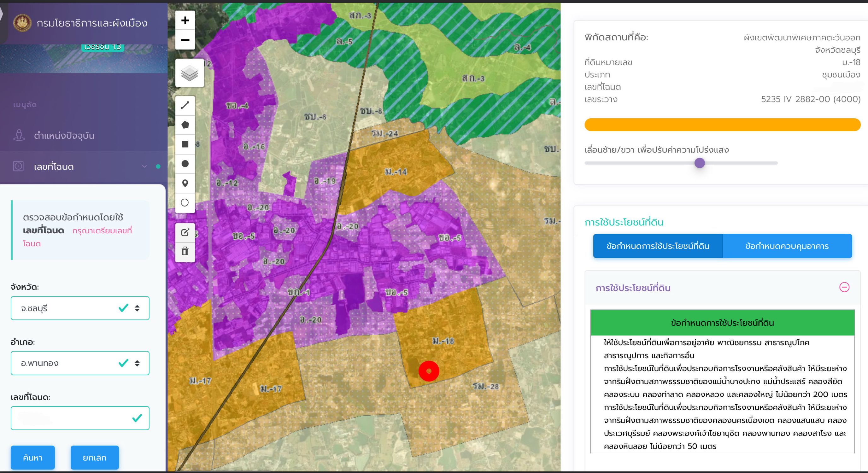Select the draw polygon tool

click(x=185, y=125)
